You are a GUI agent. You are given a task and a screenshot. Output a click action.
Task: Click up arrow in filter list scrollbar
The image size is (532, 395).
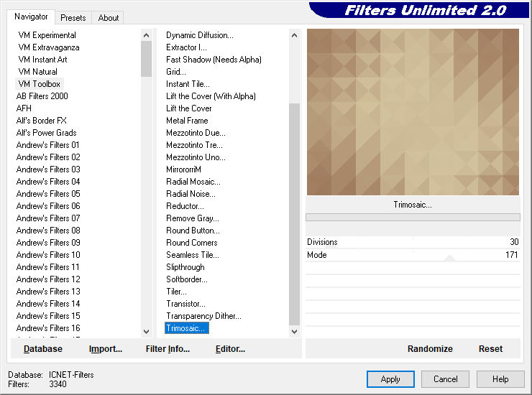pos(294,35)
